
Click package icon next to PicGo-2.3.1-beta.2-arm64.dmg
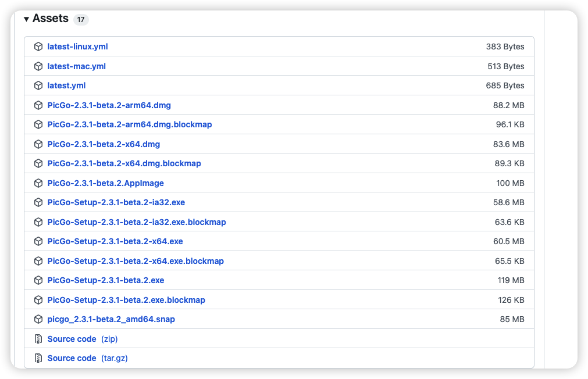pyautogui.click(x=38, y=105)
